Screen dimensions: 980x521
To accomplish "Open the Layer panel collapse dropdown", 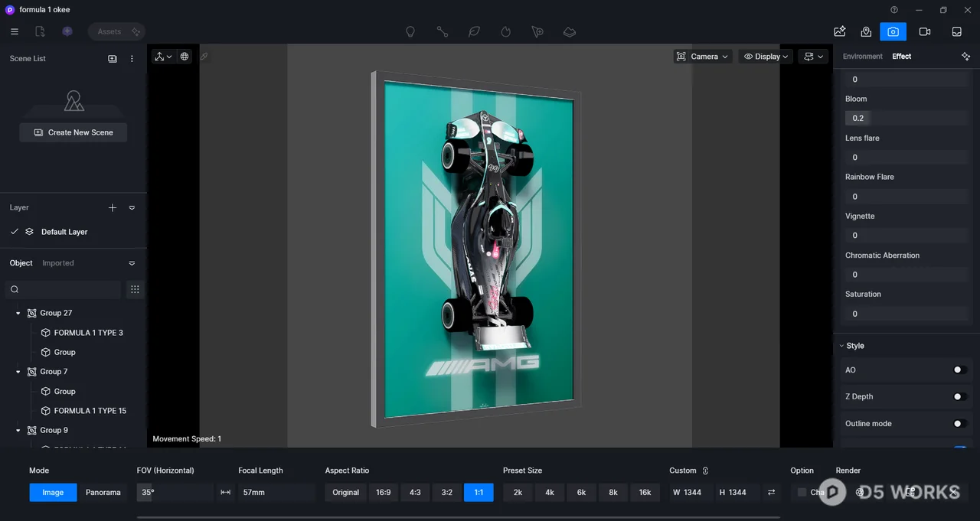I will pyautogui.click(x=132, y=207).
